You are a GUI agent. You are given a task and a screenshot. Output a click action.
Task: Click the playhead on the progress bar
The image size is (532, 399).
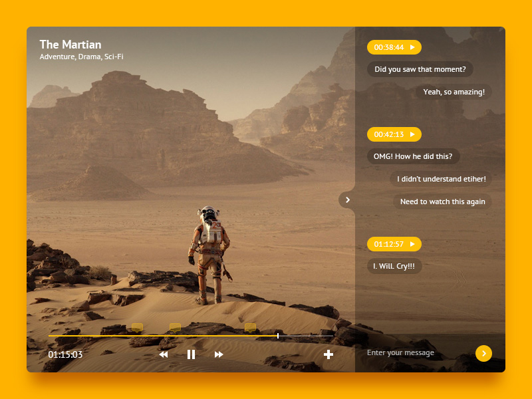click(277, 336)
